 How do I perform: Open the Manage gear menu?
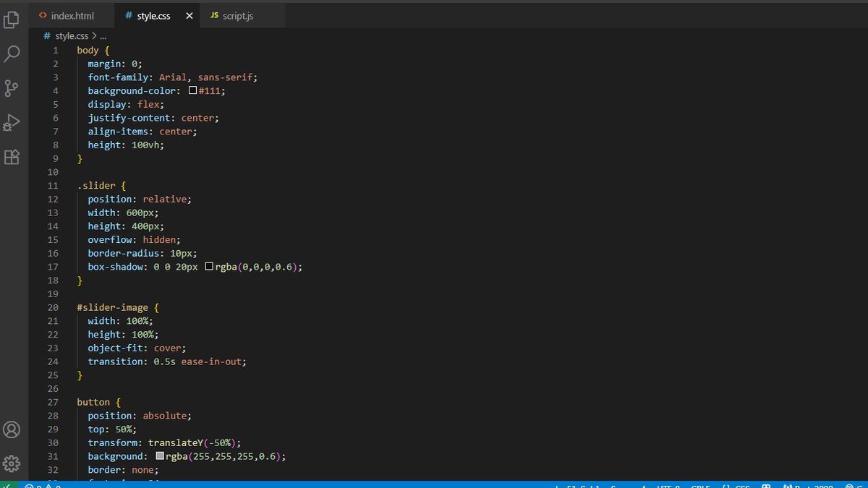pyautogui.click(x=12, y=463)
